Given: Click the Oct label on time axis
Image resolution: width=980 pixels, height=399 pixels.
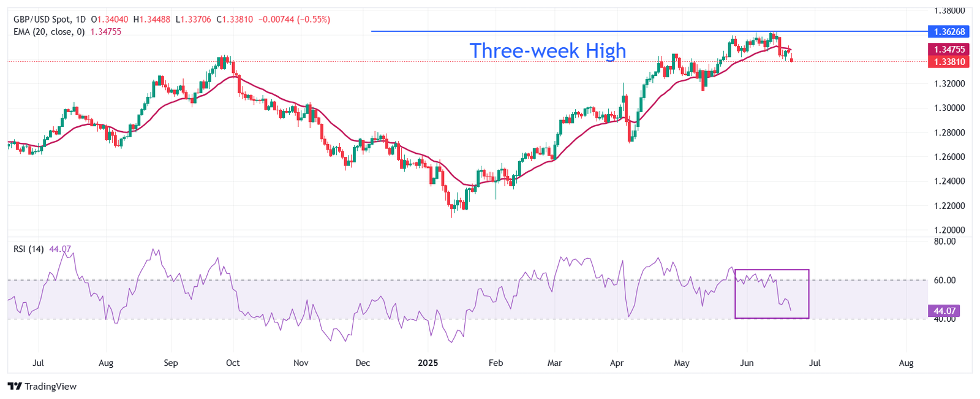Looking at the screenshot, I should pyautogui.click(x=233, y=363).
